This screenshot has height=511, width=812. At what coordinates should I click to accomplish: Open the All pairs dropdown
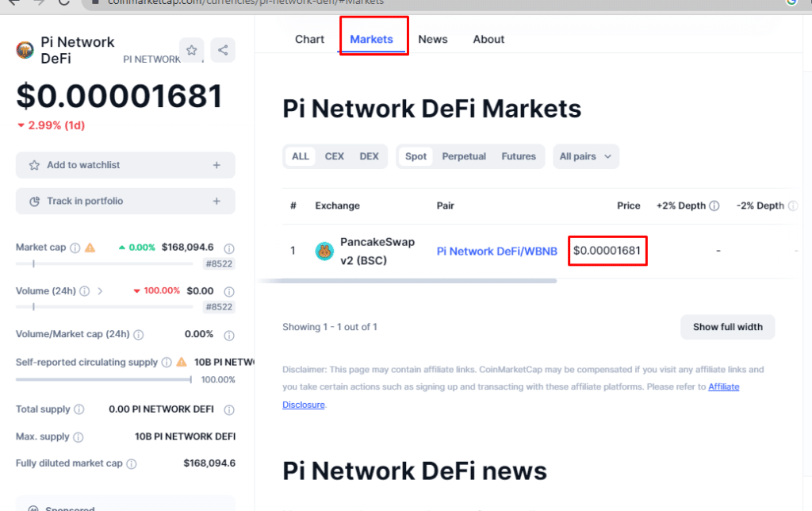(x=586, y=156)
